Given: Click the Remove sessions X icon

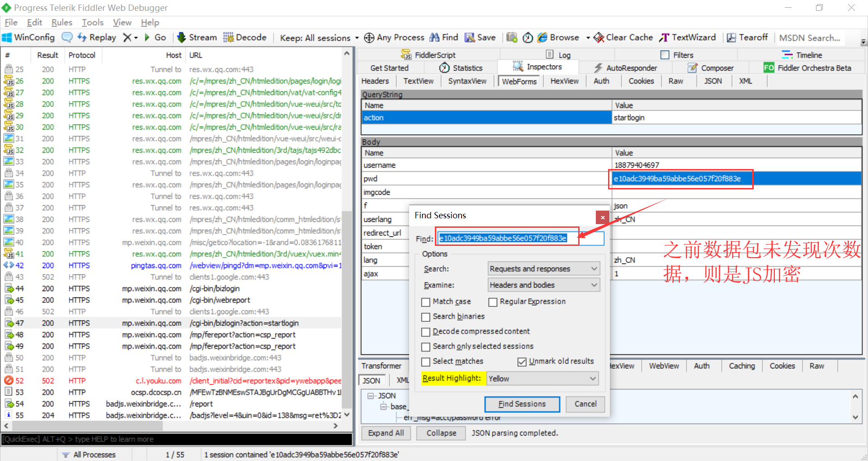Looking at the screenshot, I should coord(127,38).
